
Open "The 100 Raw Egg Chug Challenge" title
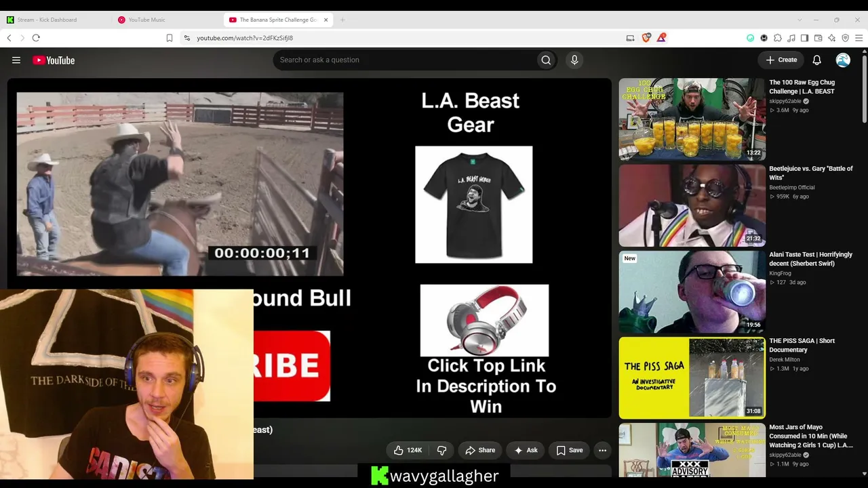click(802, 87)
